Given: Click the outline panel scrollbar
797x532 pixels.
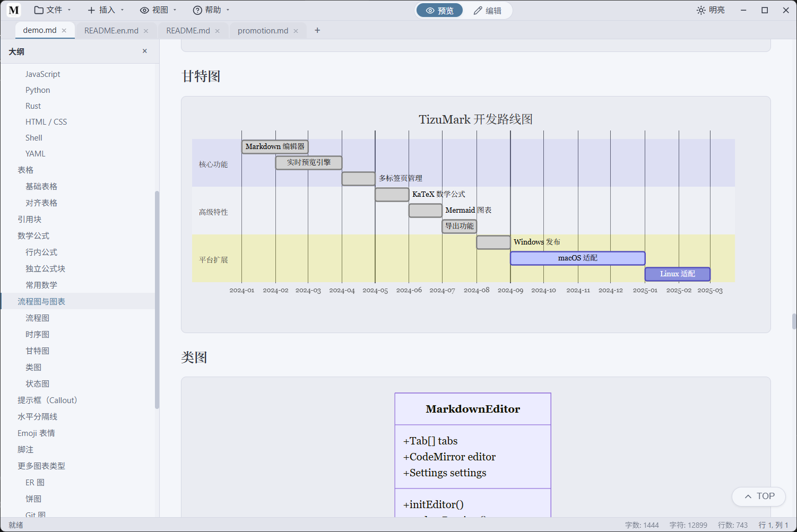Looking at the screenshot, I should click(x=157, y=300).
